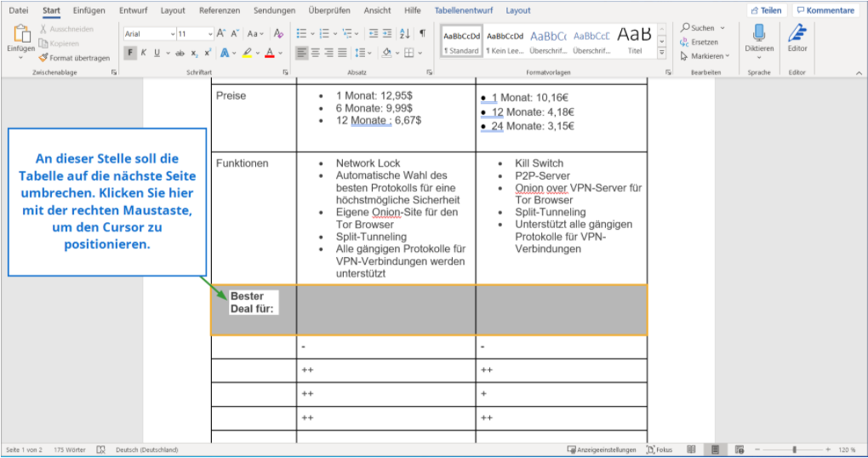Open the Einfügen ribbon tab

click(x=89, y=10)
